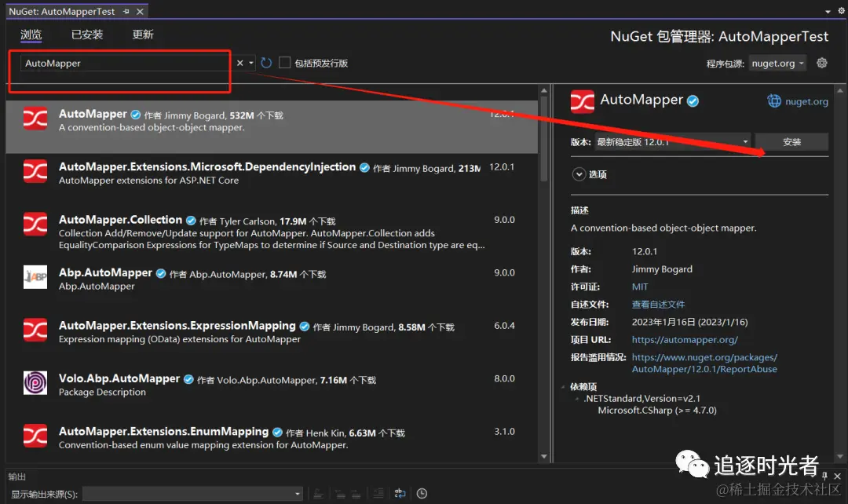Click verified badge next to AutoMapper.Collection

pyautogui.click(x=191, y=221)
